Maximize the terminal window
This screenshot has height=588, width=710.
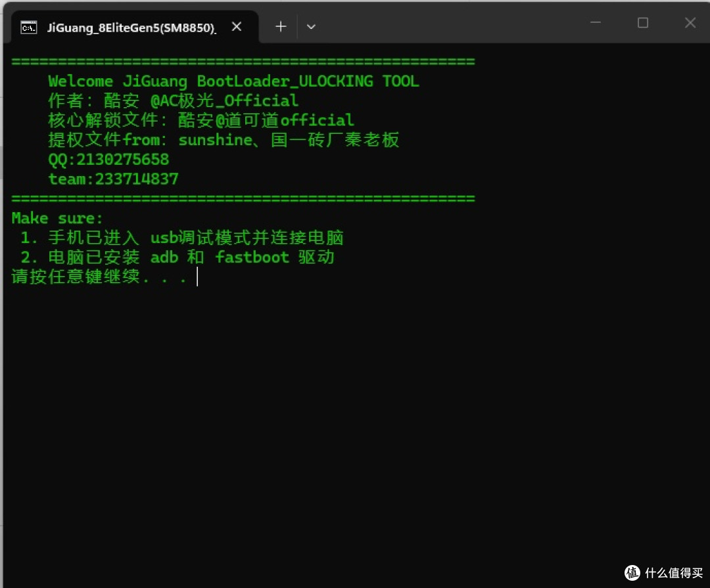coord(643,22)
